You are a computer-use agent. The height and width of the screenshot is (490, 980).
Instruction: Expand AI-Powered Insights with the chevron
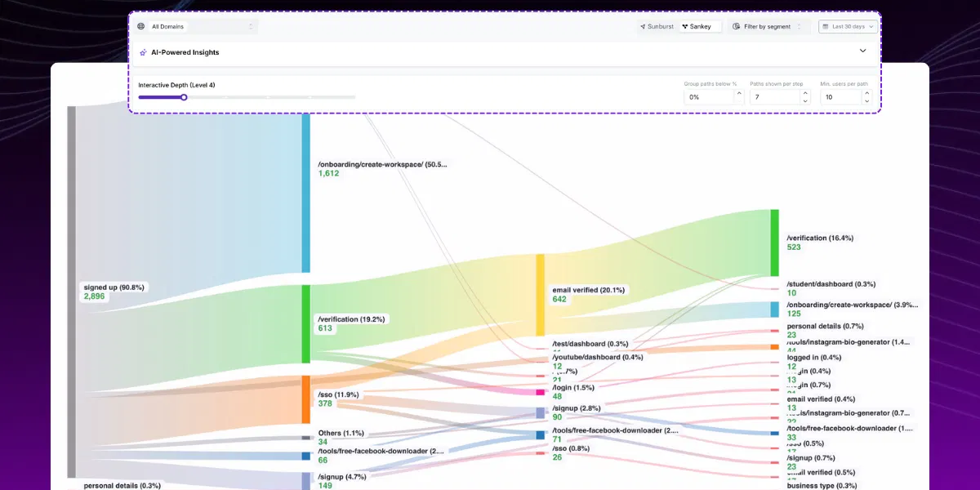[863, 51]
